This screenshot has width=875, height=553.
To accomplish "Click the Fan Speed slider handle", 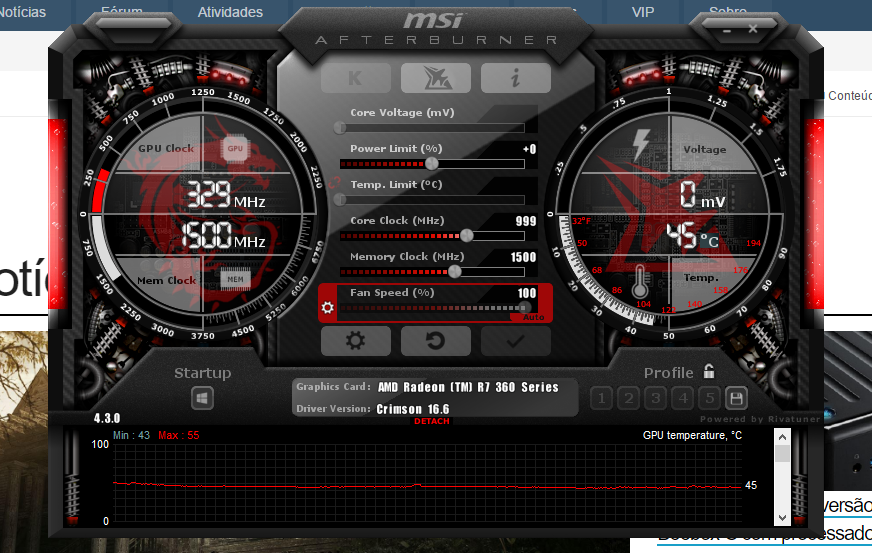I will [525, 307].
